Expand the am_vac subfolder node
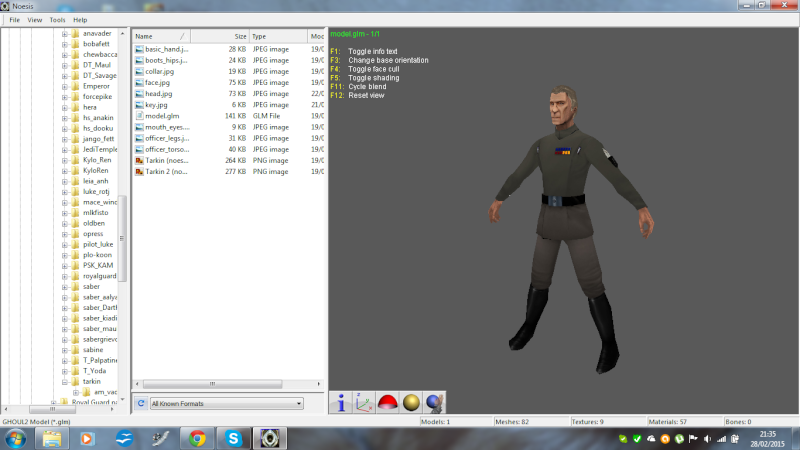This screenshot has height=450, width=800. [x=76, y=392]
